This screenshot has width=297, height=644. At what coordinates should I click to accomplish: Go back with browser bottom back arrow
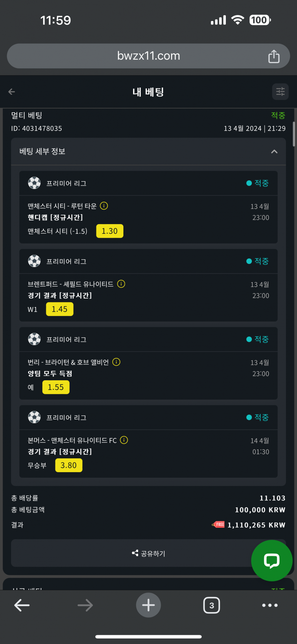[22, 605]
